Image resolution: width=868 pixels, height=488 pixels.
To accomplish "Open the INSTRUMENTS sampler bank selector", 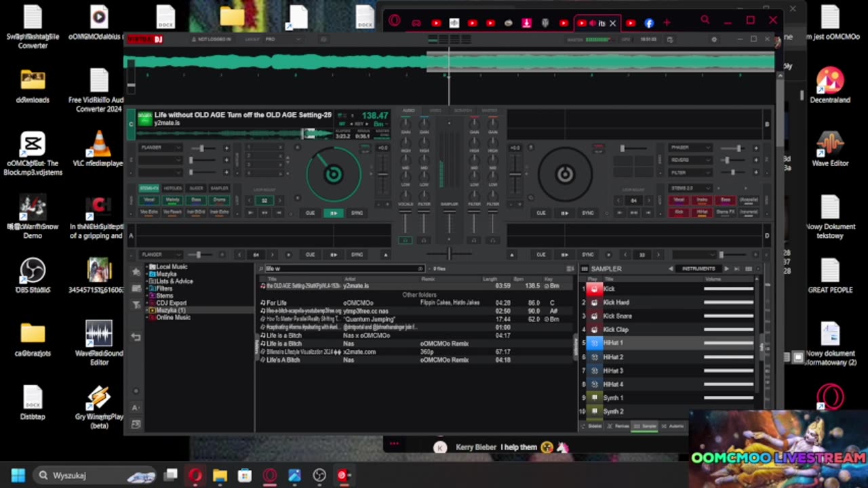I will 698,269.
